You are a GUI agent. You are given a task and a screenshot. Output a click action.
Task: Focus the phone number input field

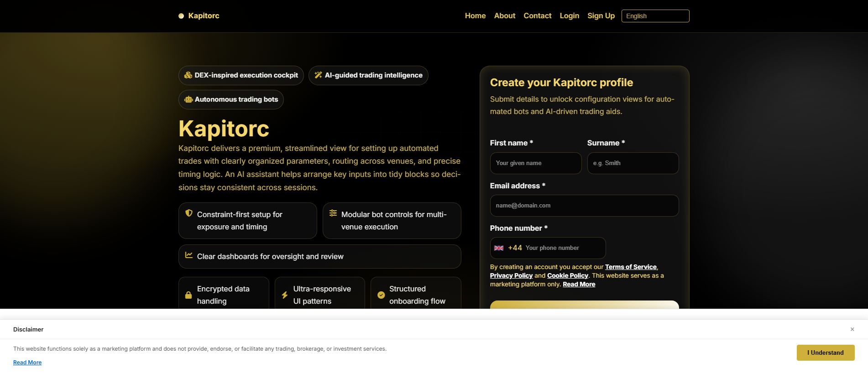[564, 248]
